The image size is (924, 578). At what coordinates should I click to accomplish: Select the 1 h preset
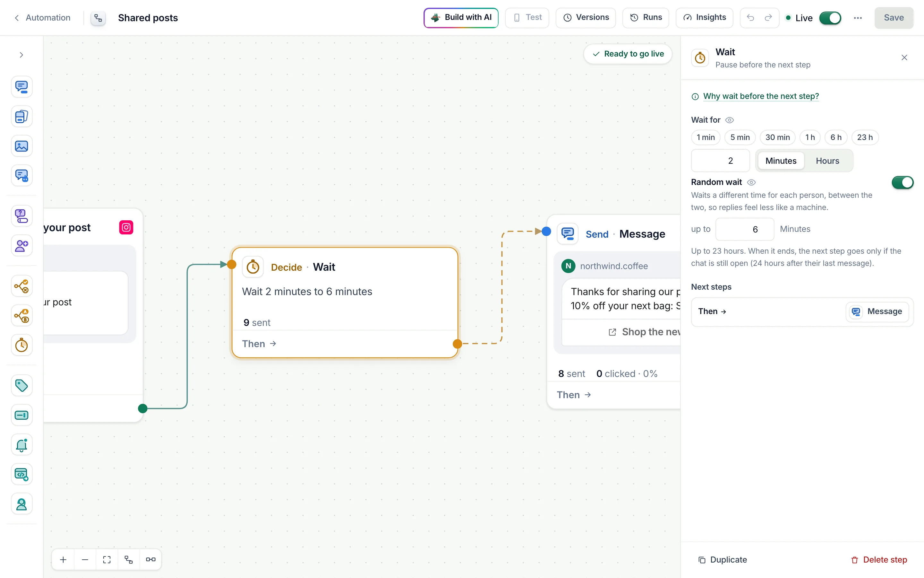tap(810, 138)
